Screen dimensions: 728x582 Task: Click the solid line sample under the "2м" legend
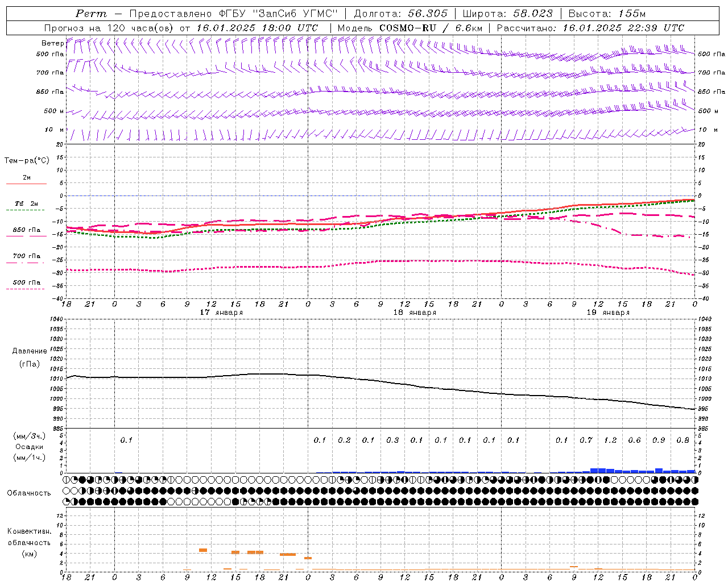26,184
